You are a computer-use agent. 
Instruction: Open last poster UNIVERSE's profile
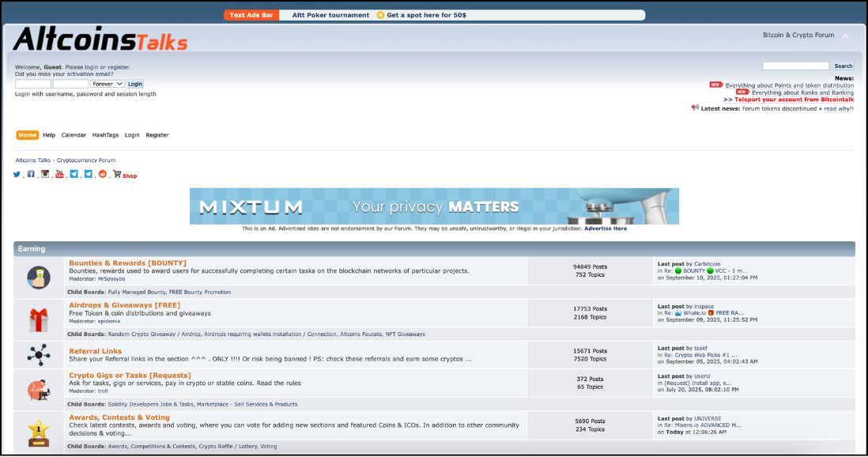click(708, 419)
